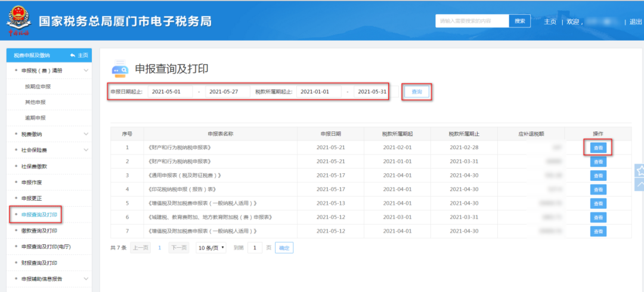Open 按期应申报 submenu item
Image resolution: width=644 pixels, height=292 pixels.
[38, 87]
